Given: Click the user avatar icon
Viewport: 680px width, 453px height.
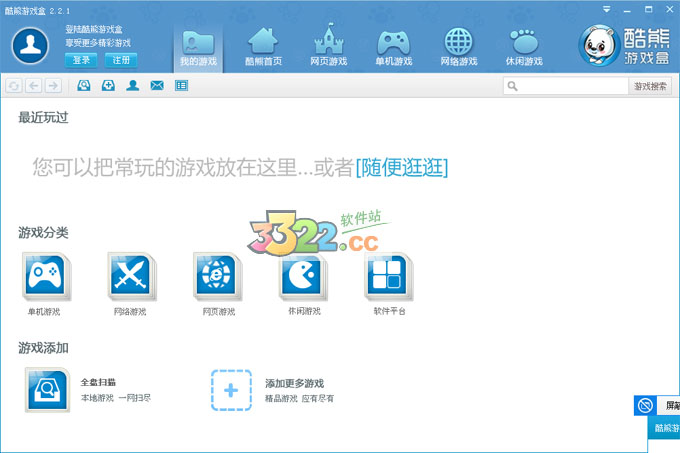Looking at the screenshot, I should pos(30,46).
